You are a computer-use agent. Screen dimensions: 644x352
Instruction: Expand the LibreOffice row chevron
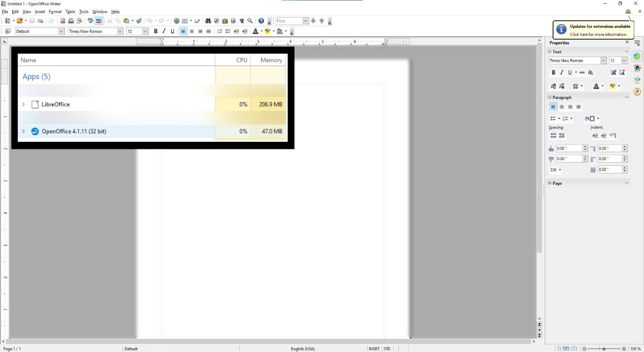(x=23, y=104)
